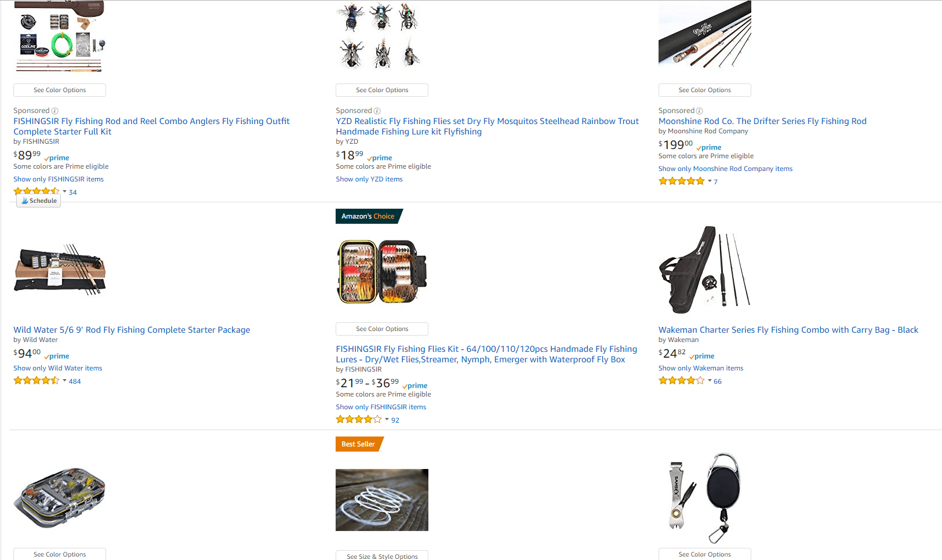This screenshot has height=560, width=942.
Task: Open See Size & Style Options button
Action: [382, 555]
